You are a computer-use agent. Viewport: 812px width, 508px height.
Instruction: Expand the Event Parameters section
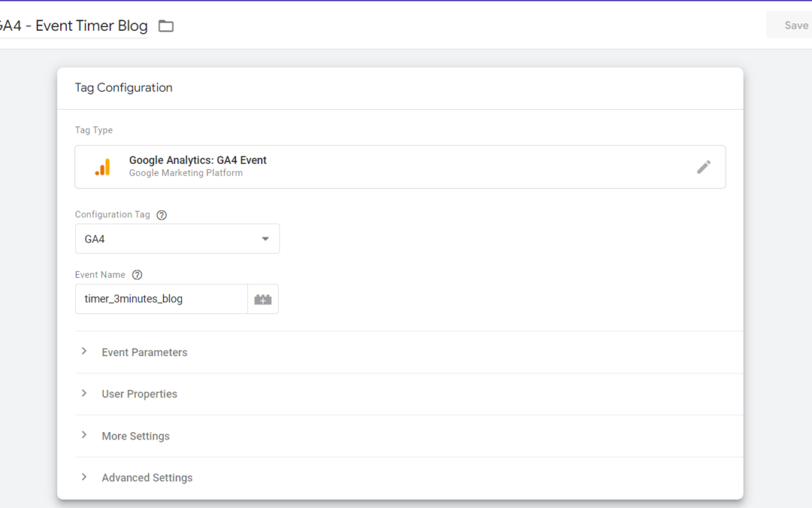pyautogui.click(x=144, y=352)
